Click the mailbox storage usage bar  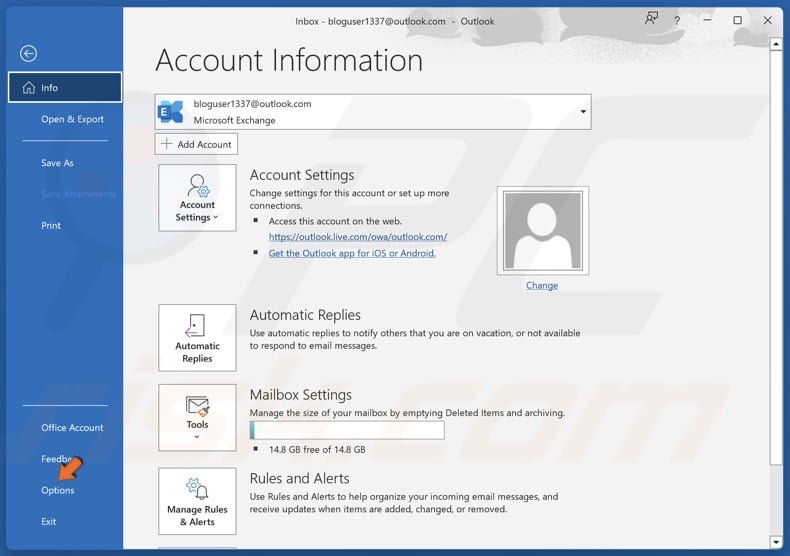pyautogui.click(x=347, y=430)
